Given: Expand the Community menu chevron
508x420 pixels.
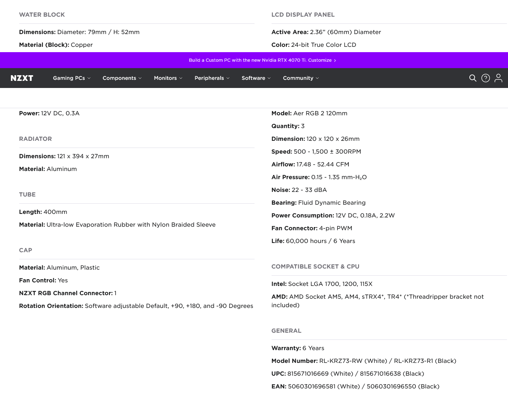Looking at the screenshot, I should (317, 78).
